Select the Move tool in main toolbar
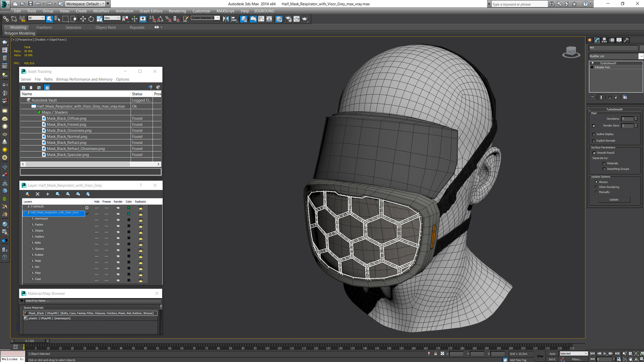This screenshot has height=362, width=644. click(x=83, y=19)
